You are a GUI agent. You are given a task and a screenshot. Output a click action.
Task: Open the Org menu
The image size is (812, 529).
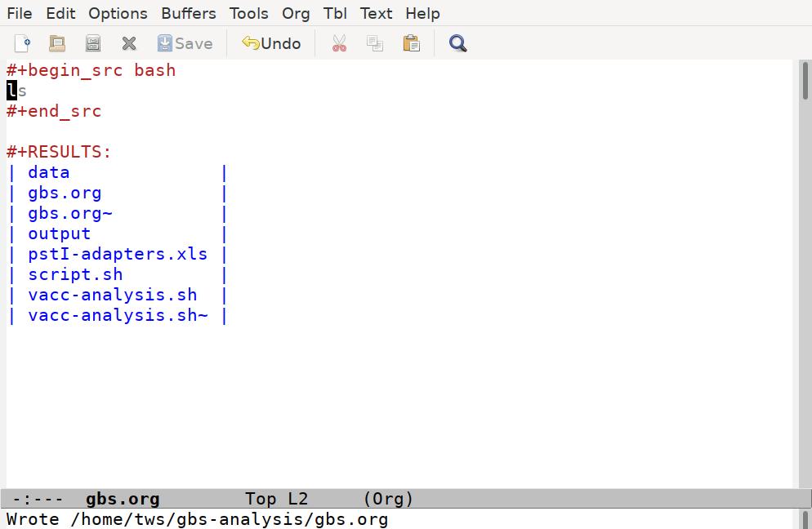296,13
